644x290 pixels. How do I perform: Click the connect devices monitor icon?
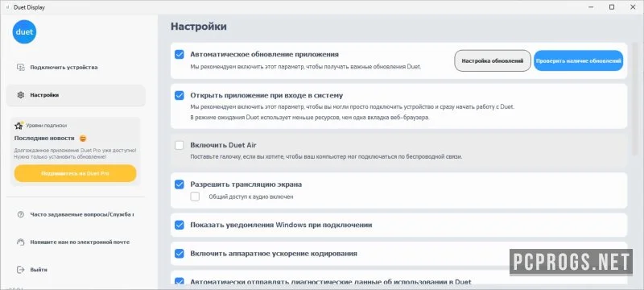pos(21,68)
